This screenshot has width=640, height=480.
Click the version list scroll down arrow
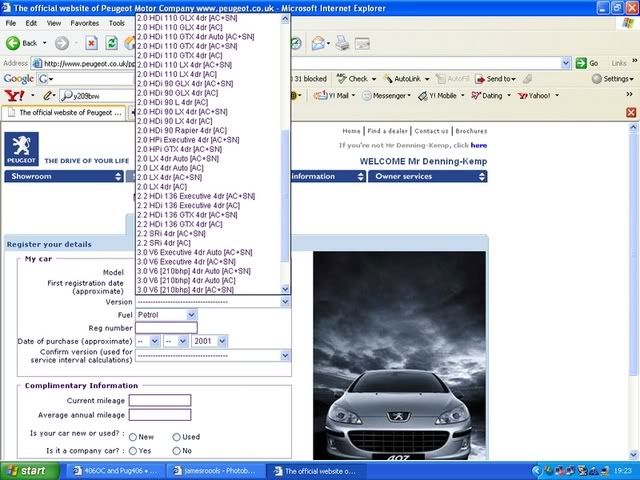[x=285, y=289]
